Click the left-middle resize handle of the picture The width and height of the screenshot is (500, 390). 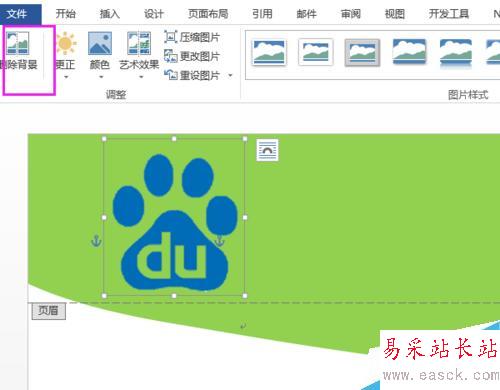pyautogui.click(x=104, y=217)
